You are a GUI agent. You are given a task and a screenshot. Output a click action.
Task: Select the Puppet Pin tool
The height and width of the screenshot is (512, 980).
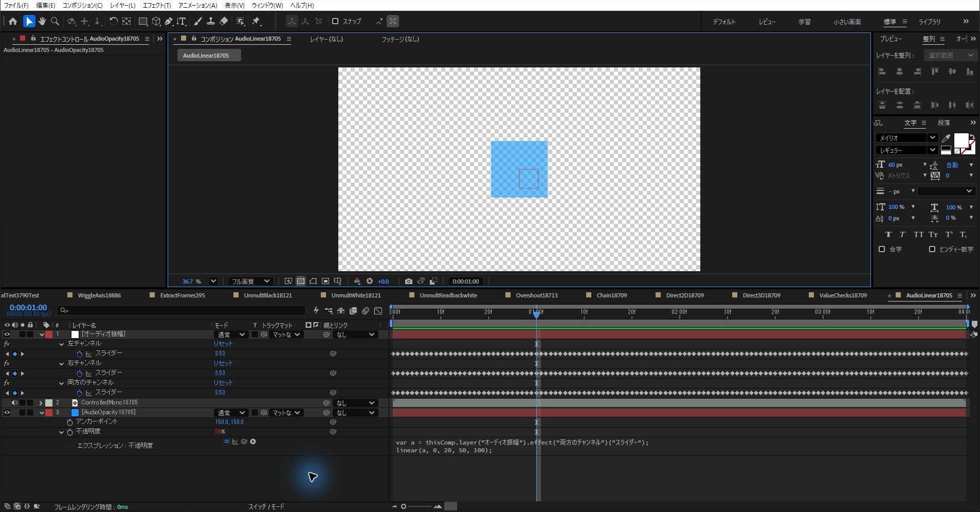pos(256,21)
